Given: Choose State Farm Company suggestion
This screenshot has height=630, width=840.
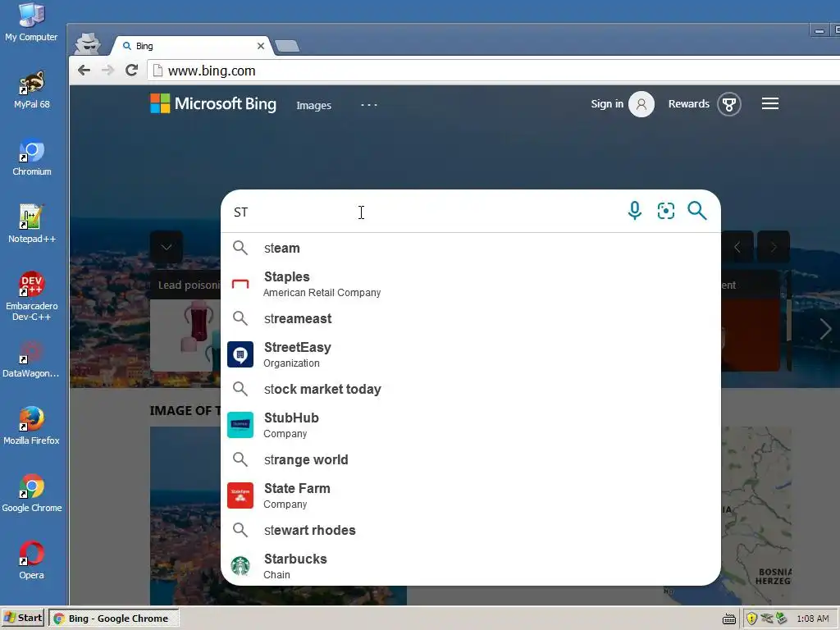Looking at the screenshot, I should (x=470, y=495).
